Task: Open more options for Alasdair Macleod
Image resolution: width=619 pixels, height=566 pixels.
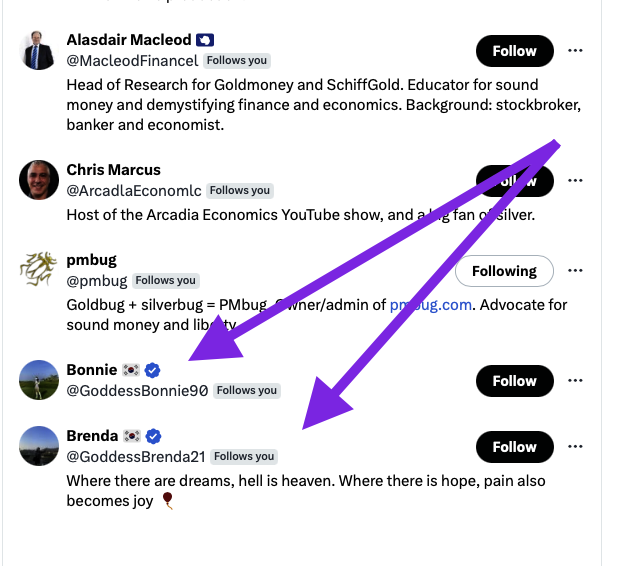Action: point(575,50)
